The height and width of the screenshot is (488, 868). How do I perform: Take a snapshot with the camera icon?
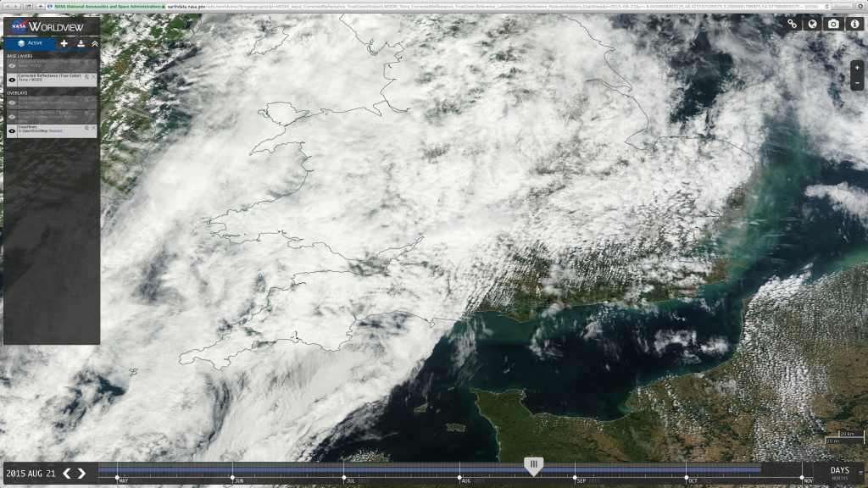point(833,24)
